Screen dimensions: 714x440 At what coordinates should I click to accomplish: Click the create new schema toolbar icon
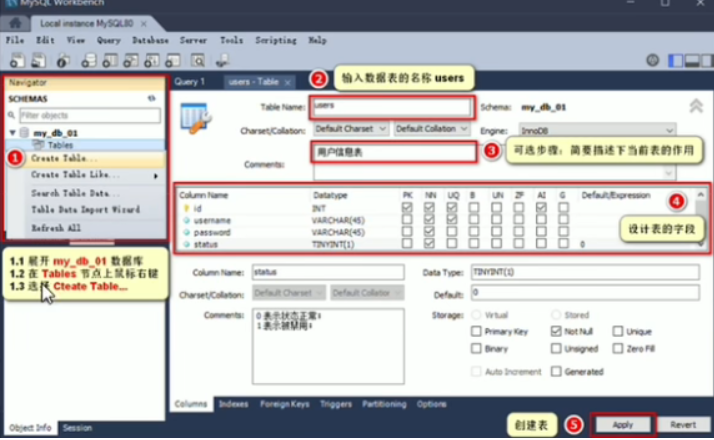(x=89, y=60)
